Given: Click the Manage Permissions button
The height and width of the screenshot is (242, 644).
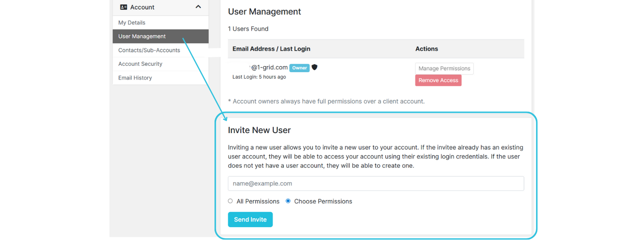Looking at the screenshot, I should [x=444, y=69].
